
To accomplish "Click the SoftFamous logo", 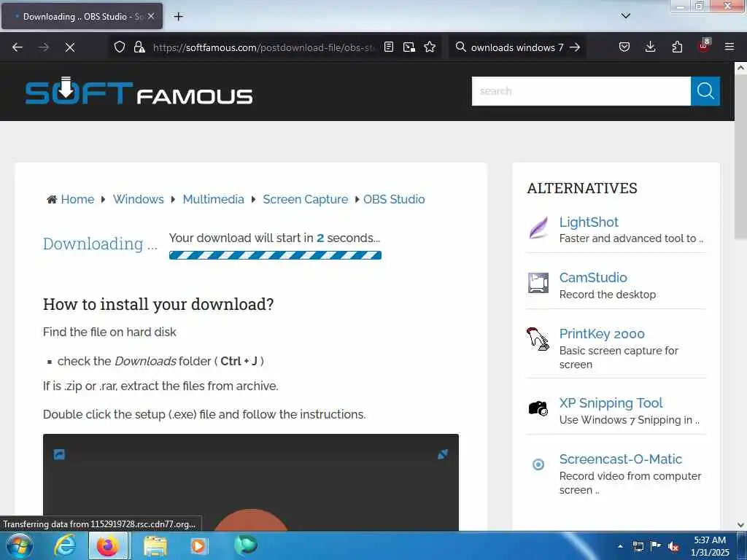I will 139,91.
